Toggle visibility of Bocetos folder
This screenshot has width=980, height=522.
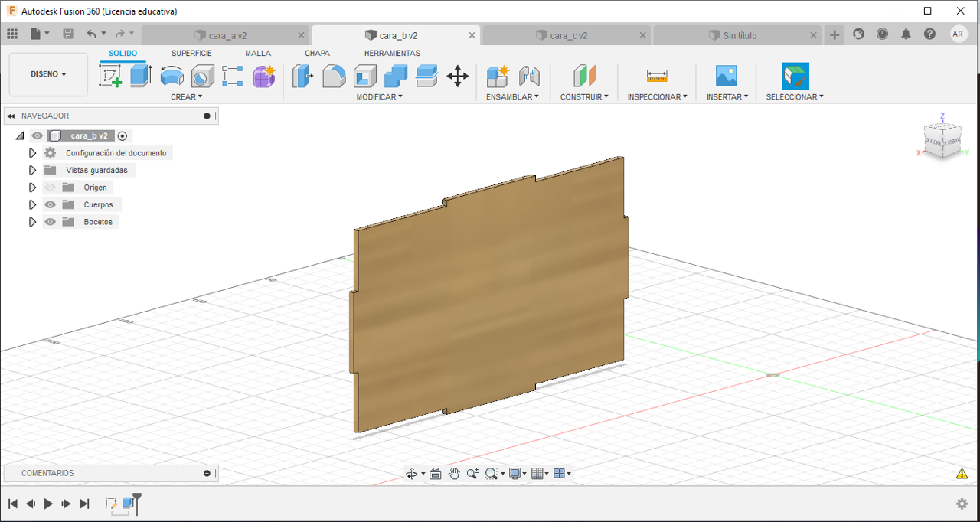(51, 222)
